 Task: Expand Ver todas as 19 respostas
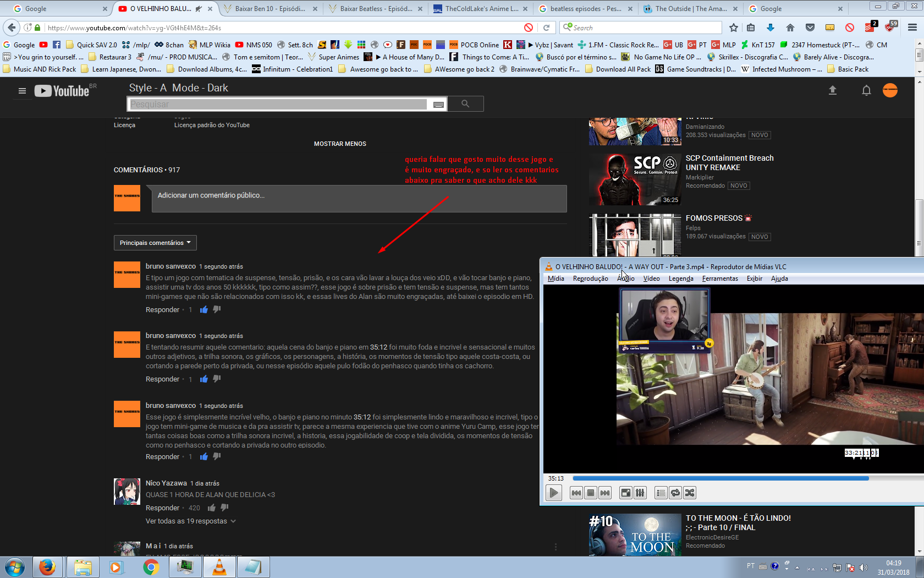click(190, 521)
